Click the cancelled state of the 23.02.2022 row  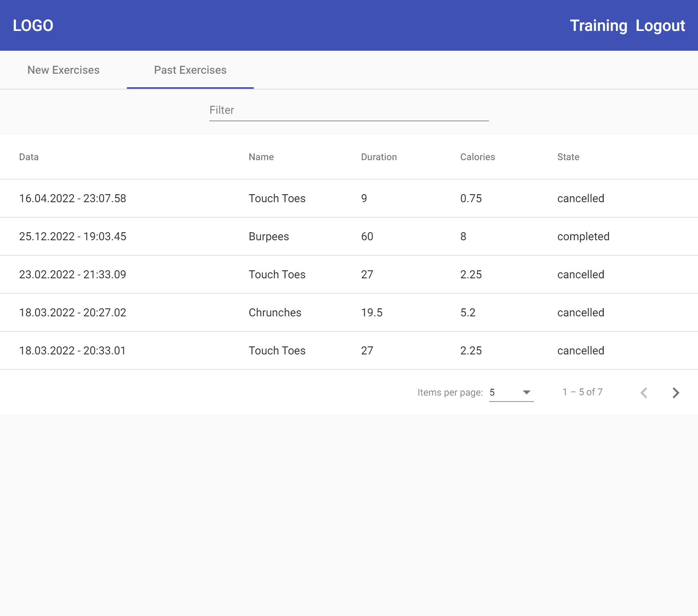pyautogui.click(x=580, y=274)
